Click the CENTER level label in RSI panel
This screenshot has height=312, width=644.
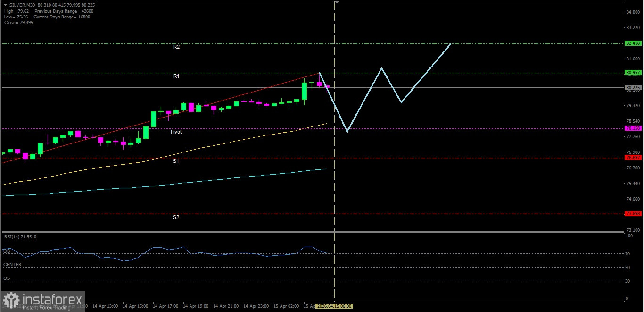pyautogui.click(x=12, y=265)
